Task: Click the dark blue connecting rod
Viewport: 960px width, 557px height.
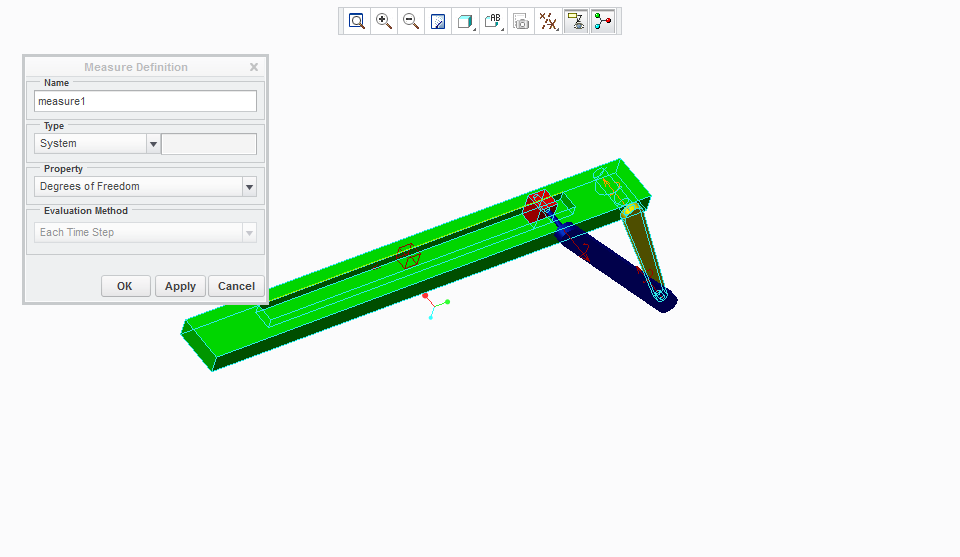Action: pos(615,266)
